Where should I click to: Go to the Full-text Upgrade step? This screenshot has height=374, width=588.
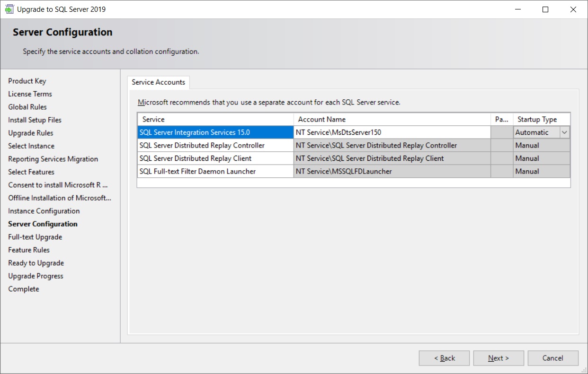pyautogui.click(x=35, y=237)
